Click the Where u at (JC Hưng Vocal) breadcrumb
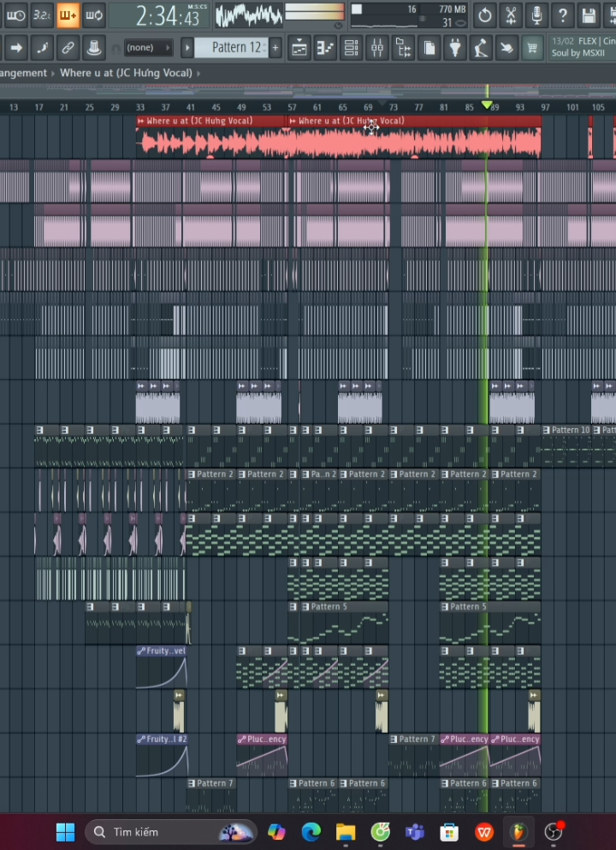Screen dimensions: 616x850 [126, 73]
